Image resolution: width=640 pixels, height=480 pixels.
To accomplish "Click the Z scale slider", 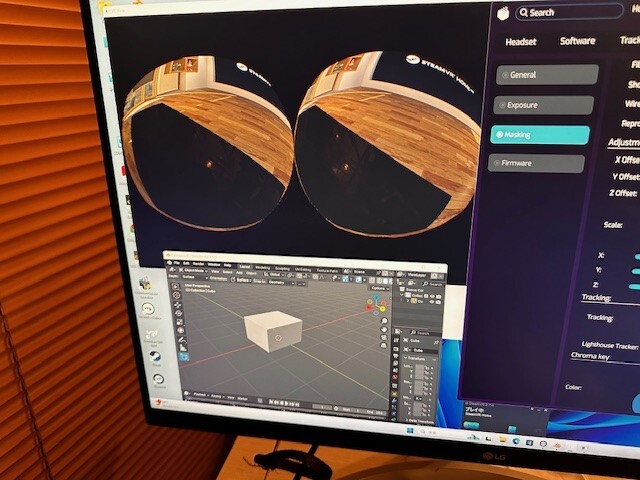I will (634, 287).
